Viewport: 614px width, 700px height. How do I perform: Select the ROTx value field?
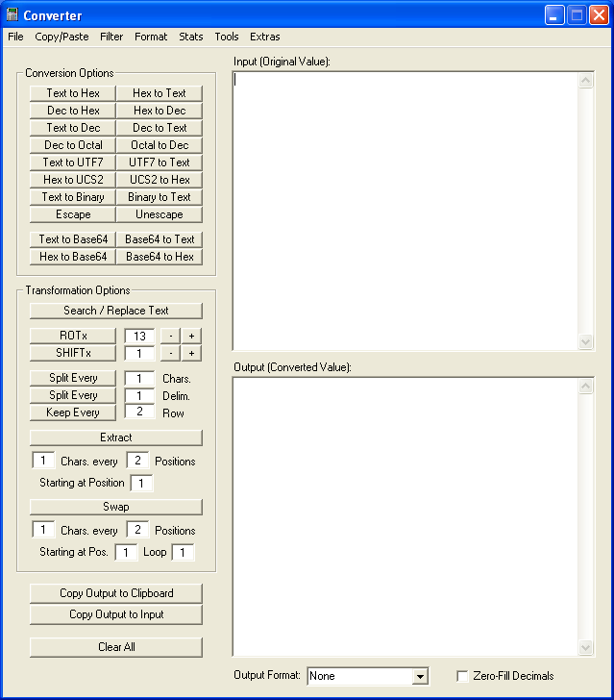[139, 337]
